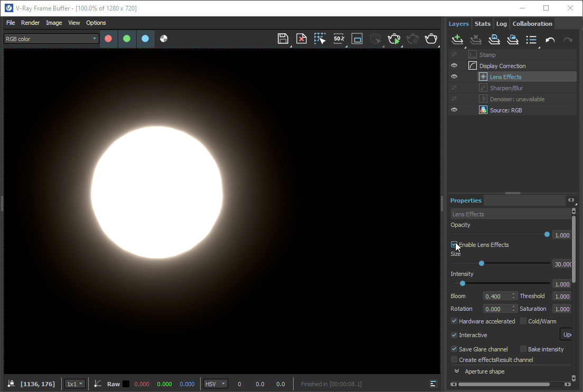The height and width of the screenshot is (392, 583).
Task: Click the Rotation value stepper arrows
Action: (x=513, y=309)
